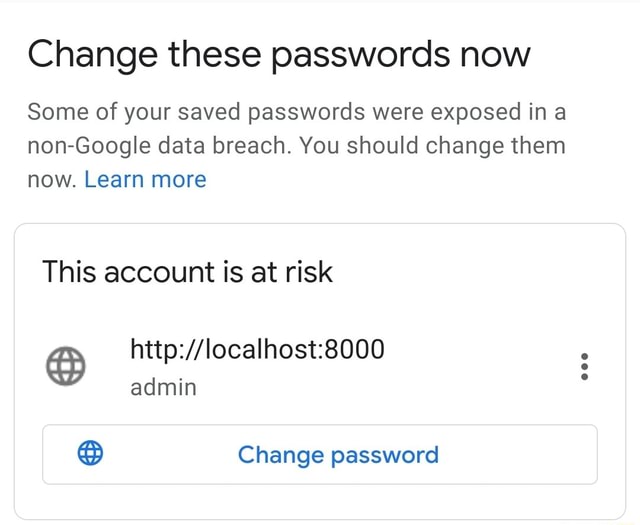Click the "Change these passwords now" title
The width and height of the screenshot is (640, 525).
click(x=279, y=52)
